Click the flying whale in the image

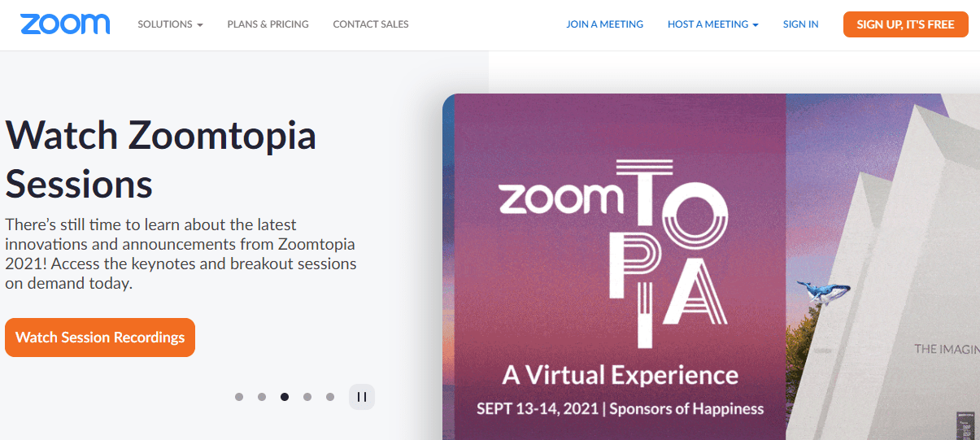tap(822, 290)
